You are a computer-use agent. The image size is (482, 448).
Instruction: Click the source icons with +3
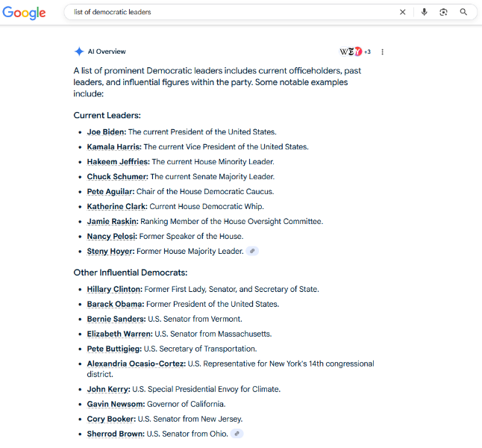(355, 52)
